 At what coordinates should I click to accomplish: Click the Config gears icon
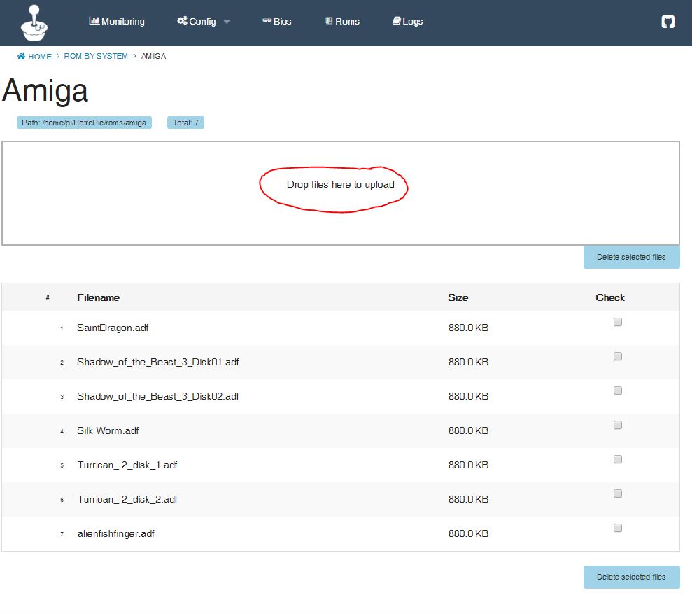[182, 21]
